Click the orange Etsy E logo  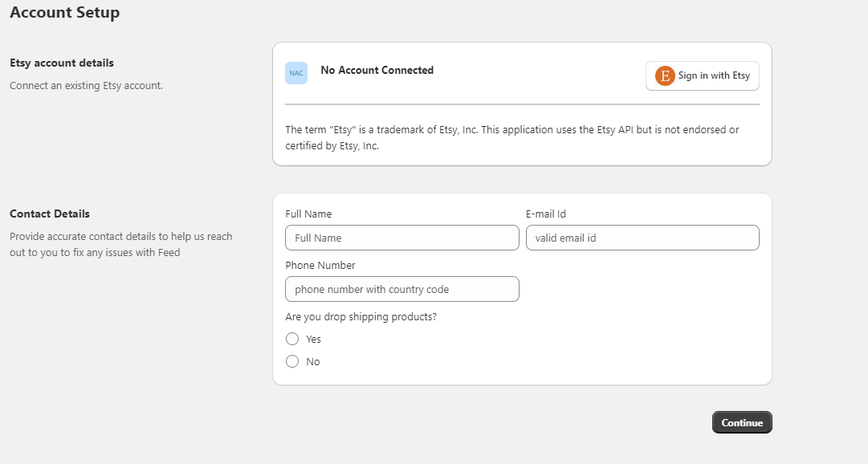pos(665,75)
